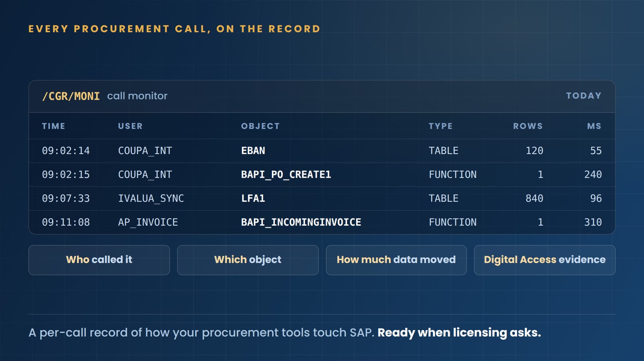Screen dimensions: 644x361
Task: Click the 'Digital Access evidence' button
Action: tap(545, 260)
